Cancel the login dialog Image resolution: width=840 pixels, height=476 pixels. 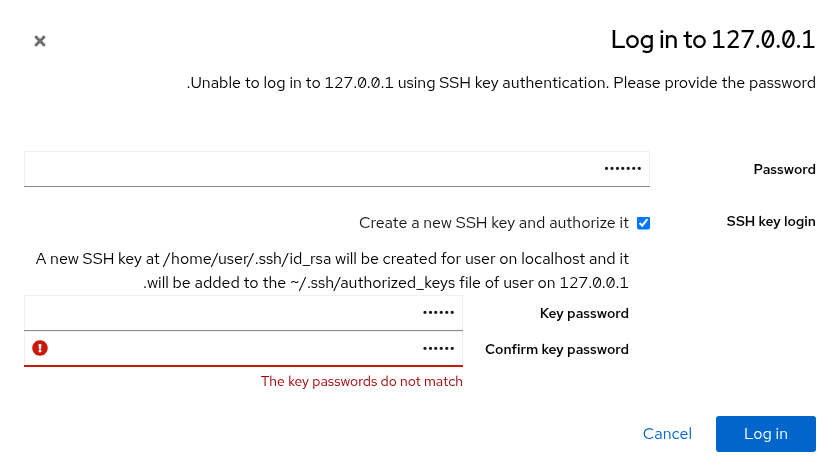(667, 434)
